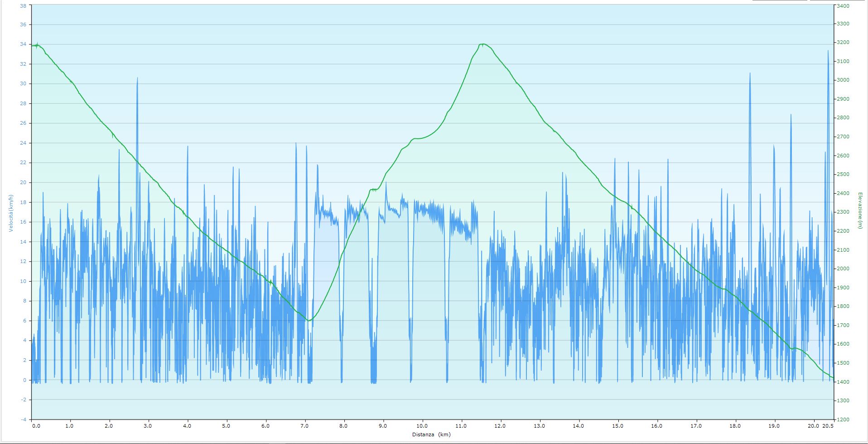
Task: Click the Distanza (km) axis title
Action: point(431,434)
